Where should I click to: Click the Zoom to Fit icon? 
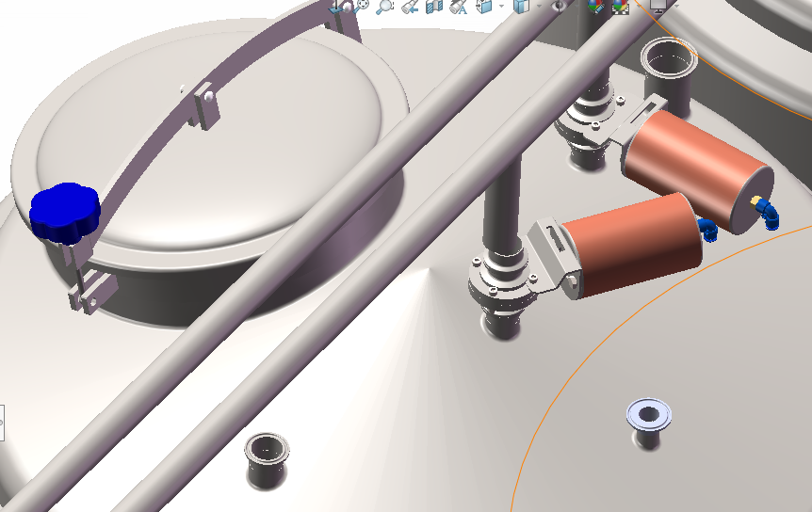(x=362, y=5)
